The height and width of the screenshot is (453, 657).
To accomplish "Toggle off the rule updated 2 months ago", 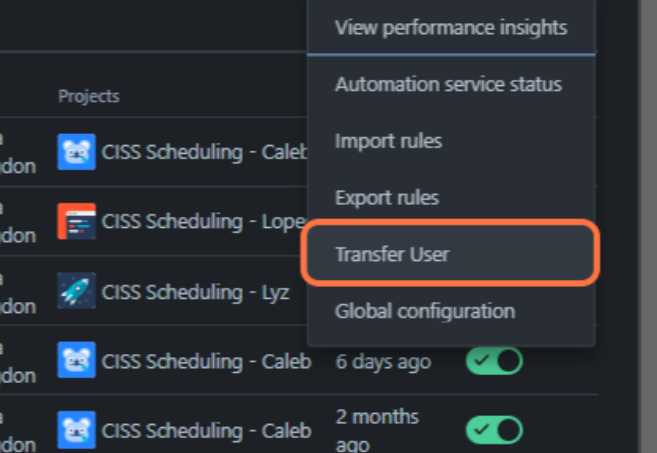I will 494,430.
